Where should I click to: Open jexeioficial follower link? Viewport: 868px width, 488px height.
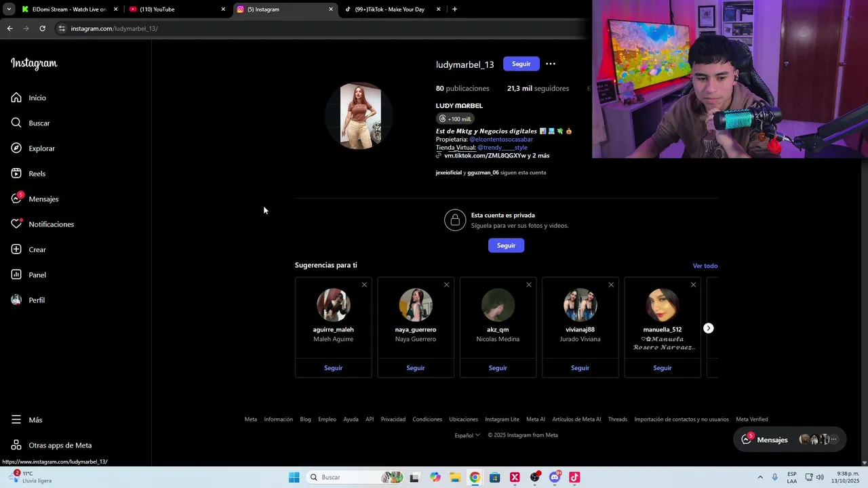point(448,173)
